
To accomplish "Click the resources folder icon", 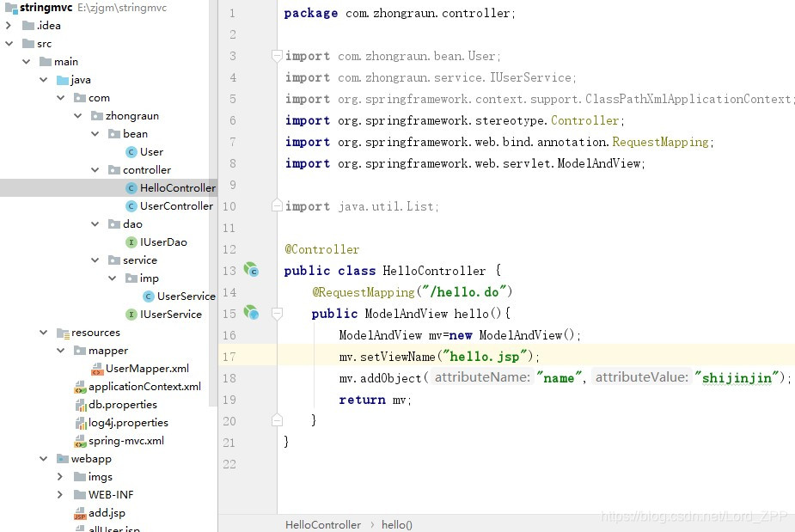I will point(63,333).
